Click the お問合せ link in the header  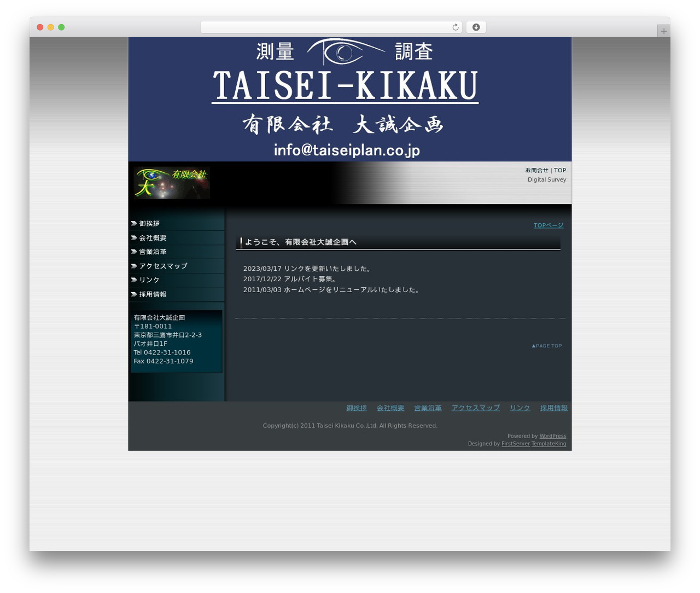(536, 171)
